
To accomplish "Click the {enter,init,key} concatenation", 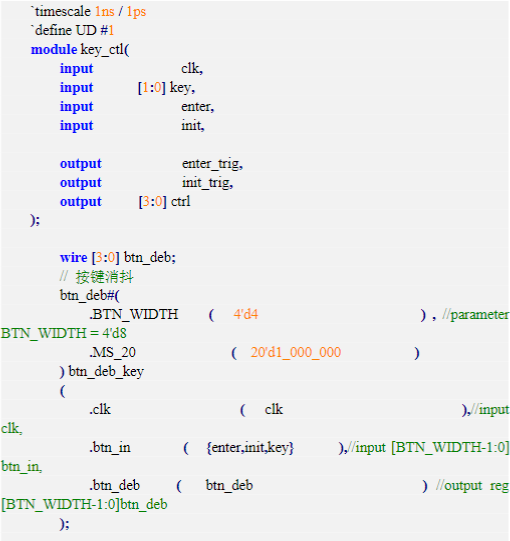I will (x=250, y=447).
